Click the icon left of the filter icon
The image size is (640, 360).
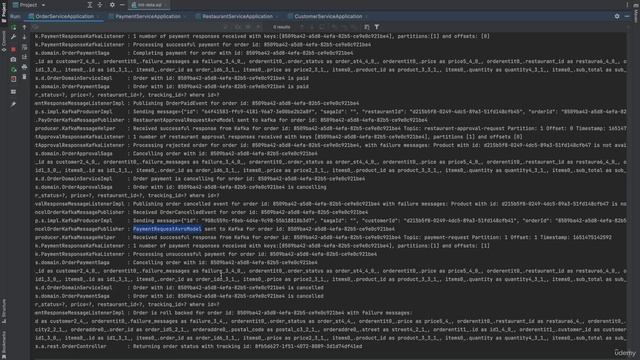367,27
